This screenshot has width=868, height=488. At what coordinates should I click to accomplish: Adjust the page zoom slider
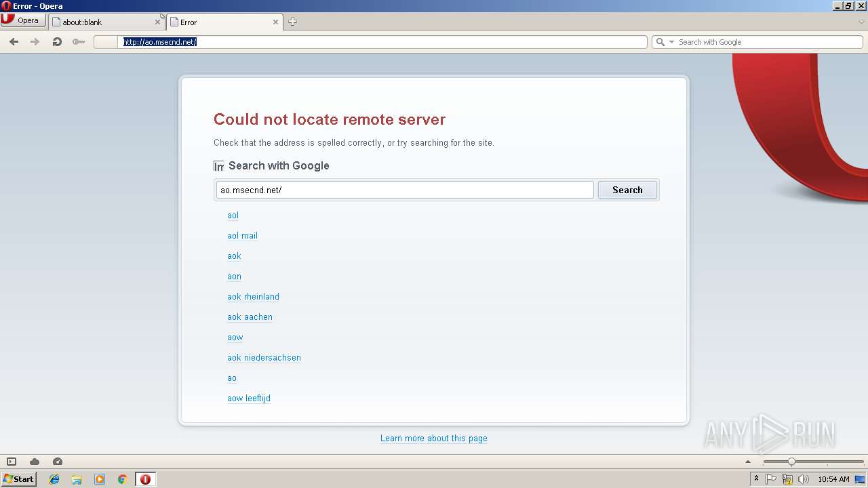click(813, 462)
